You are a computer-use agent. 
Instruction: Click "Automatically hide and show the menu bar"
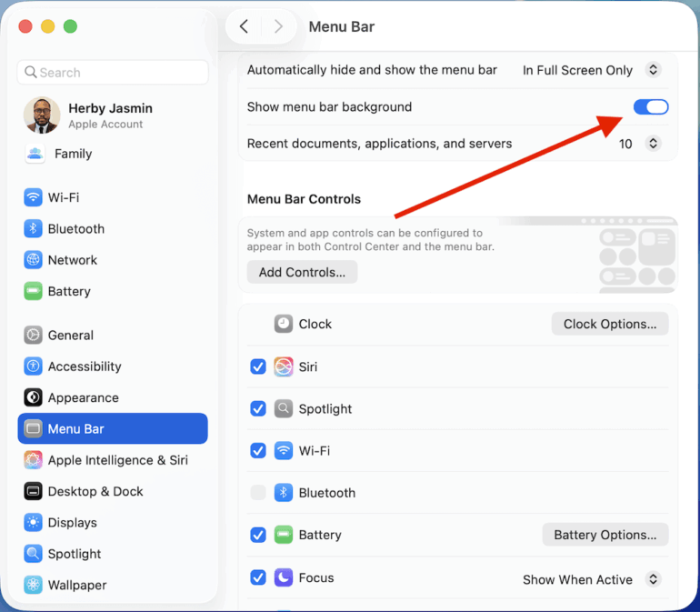pyautogui.click(x=372, y=70)
